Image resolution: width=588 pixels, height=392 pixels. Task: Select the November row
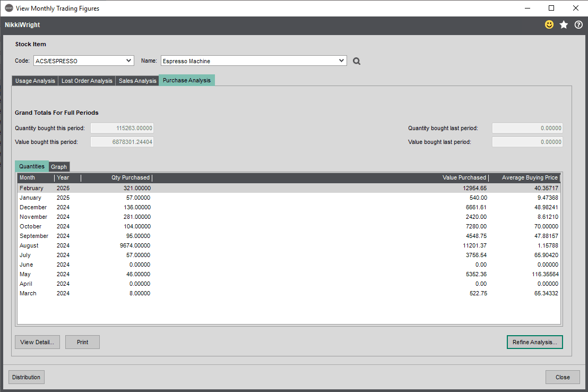pyautogui.click(x=289, y=217)
